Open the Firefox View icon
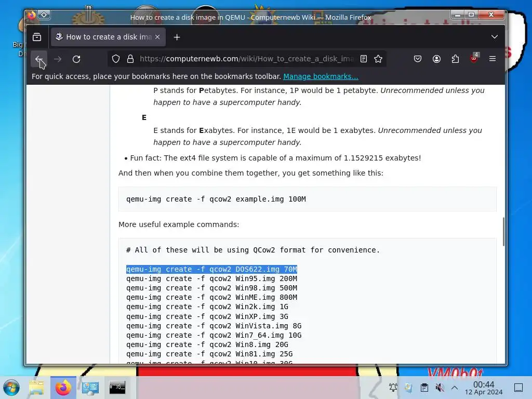Screen dimensions: 532x399 [x=37, y=37]
